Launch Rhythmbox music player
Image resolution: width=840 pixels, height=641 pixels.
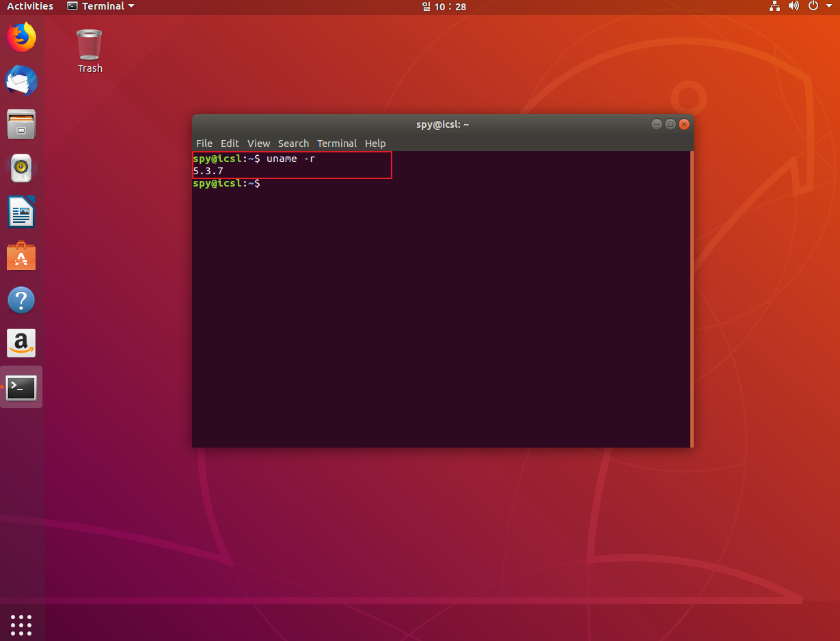pos(21,168)
